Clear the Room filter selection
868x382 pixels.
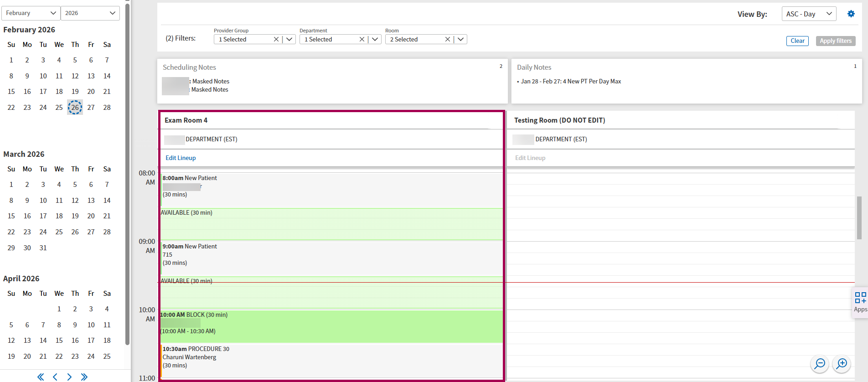click(x=447, y=39)
